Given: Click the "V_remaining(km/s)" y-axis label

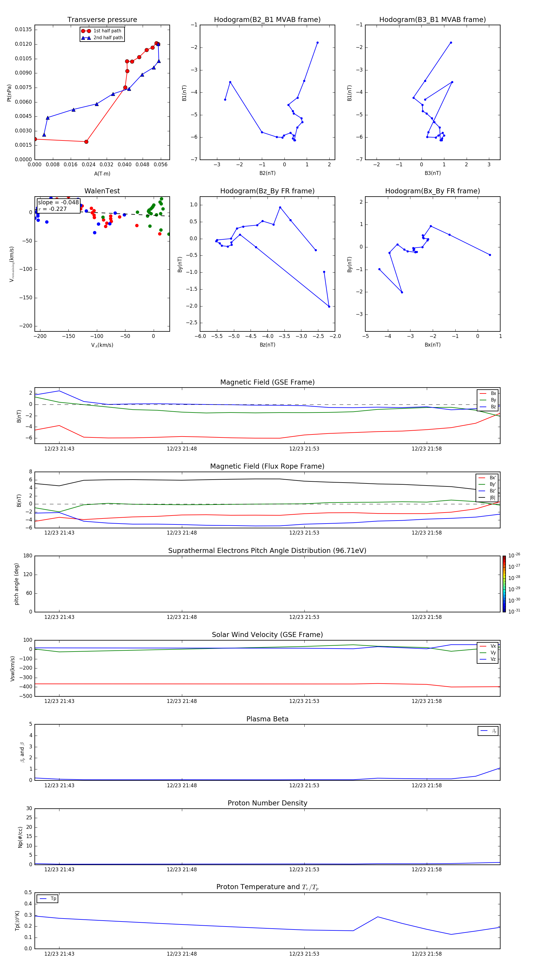Looking at the screenshot, I should [12, 264].
